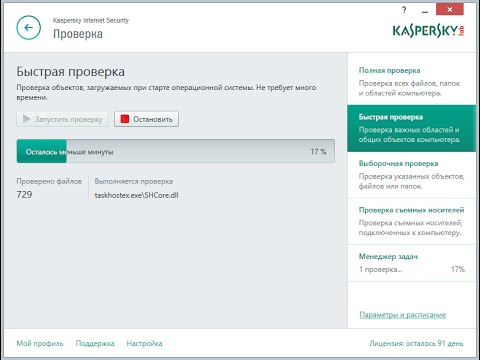Open the Настройка link
The image size is (480, 360).
(144, 343)
